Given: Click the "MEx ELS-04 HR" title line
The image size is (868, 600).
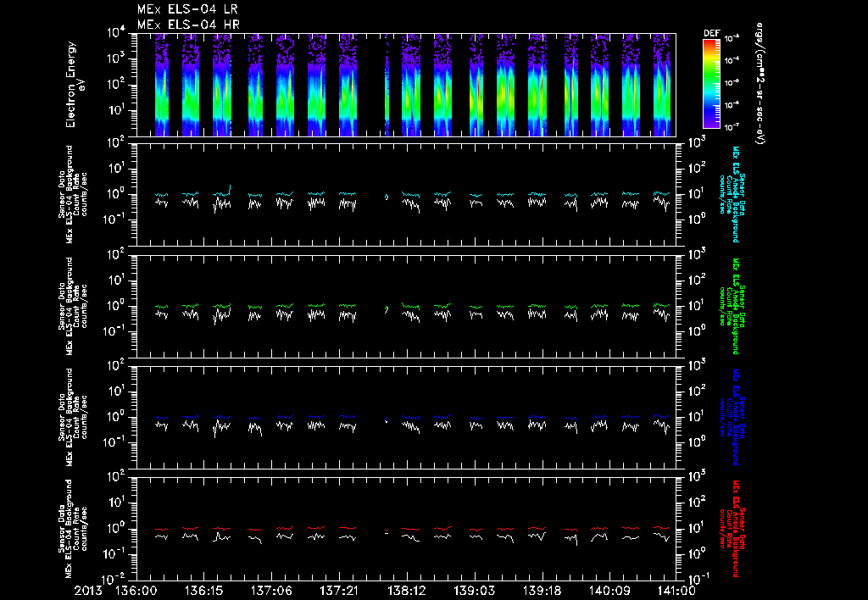Looking at the screenshot, I should (x=188, y=25).
